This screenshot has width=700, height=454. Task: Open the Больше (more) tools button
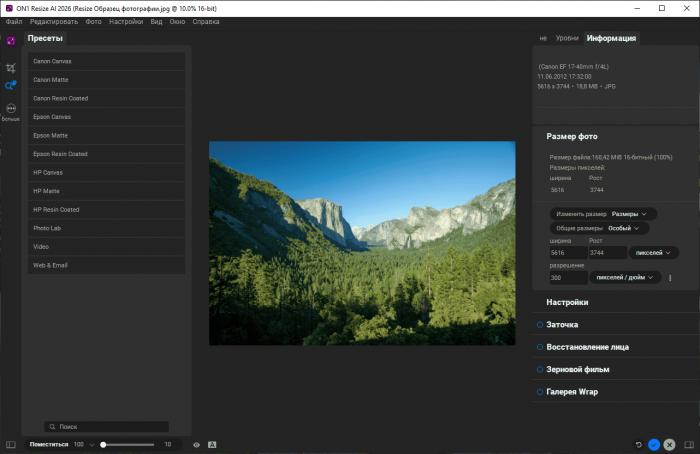[10, 109]
